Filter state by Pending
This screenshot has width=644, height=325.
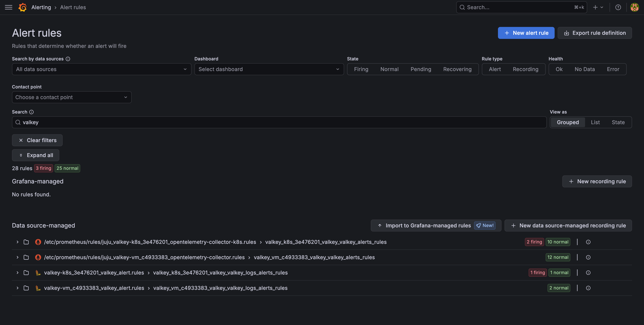(421, 69)
